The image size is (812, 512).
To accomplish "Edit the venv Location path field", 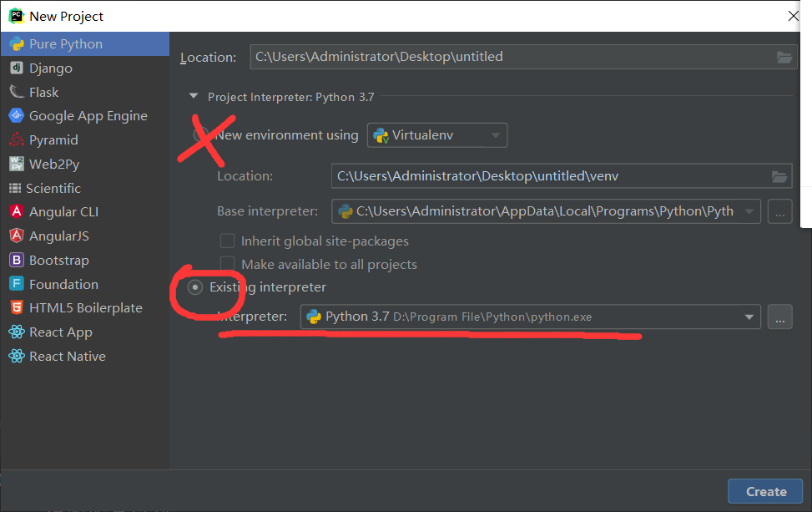I will [x=562, y=176].
